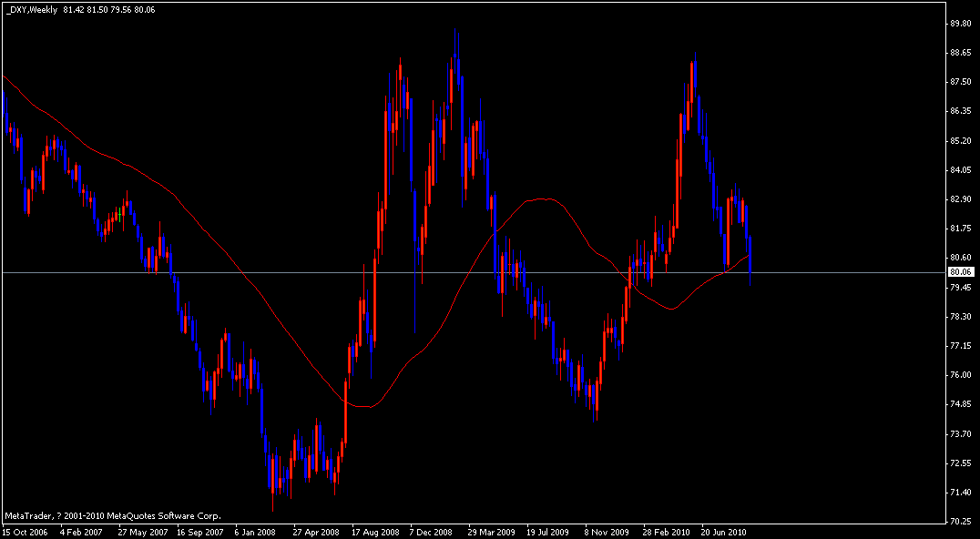Viewport: 980px width, 539px height.
Task: Click the MetaTrader copyright text
Action: [112, 514]
